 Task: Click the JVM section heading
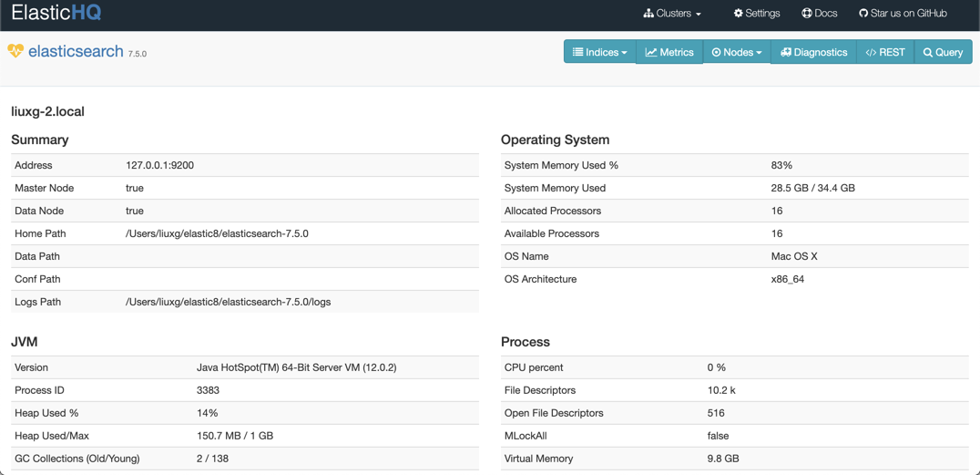pyautogui.click(x=24, y=342)
